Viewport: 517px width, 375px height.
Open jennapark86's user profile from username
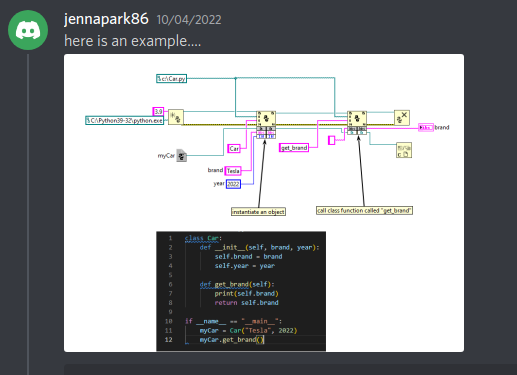pos(106,19)
